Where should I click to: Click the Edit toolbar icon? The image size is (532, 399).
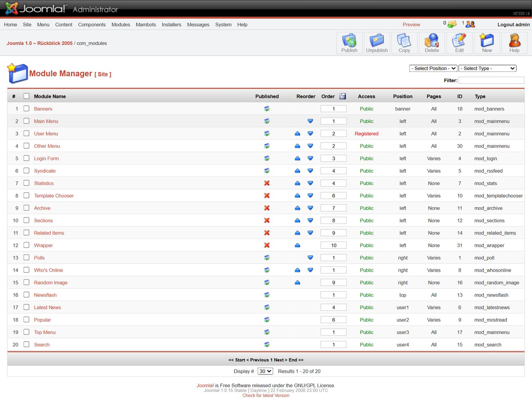(x=459, y=43)
